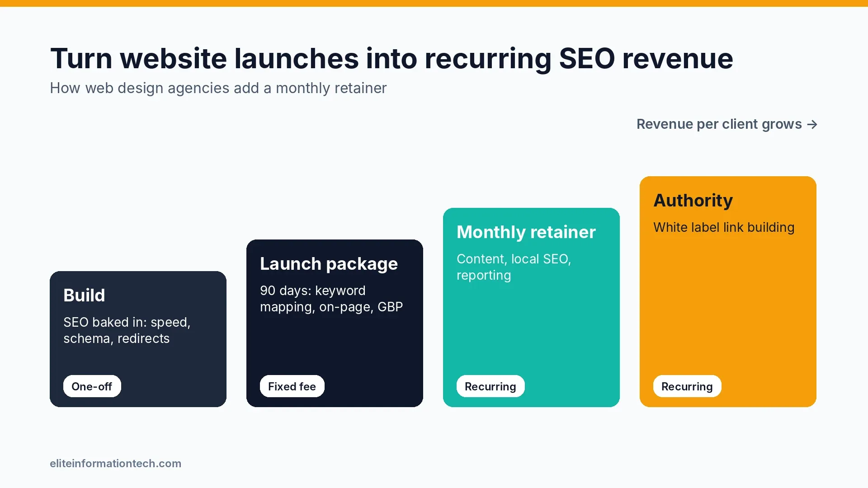Click the Recurring pill in Authority card
This screenshot has height=488, width=868.
click(687, 386)
